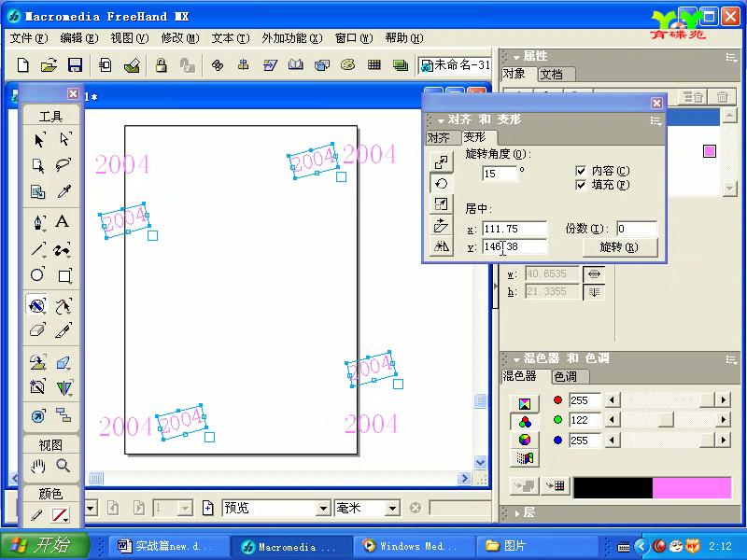This screenshot has width=747, height=560.
Task: Select Rotate transform icon in panel
Action: click(x=441, y=183)
